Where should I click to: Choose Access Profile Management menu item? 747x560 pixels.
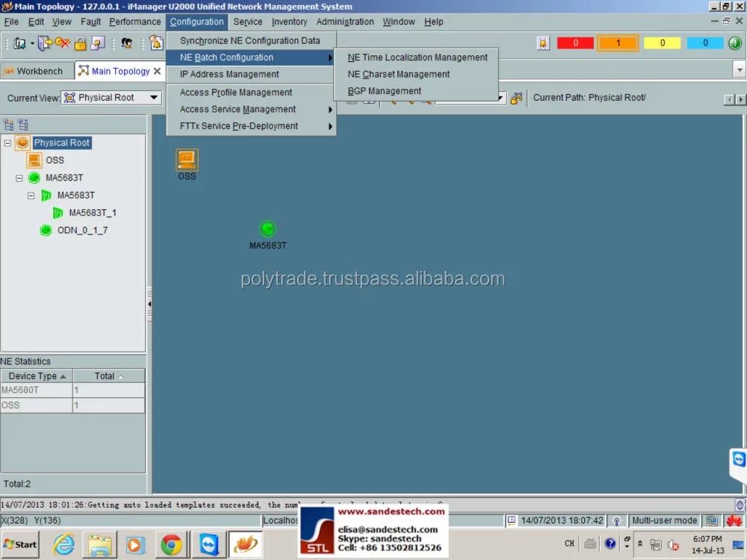pyautogui.click(x=250, y=93)
